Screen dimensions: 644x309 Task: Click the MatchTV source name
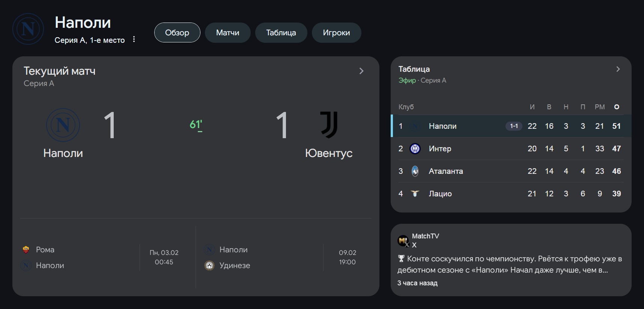click(426, 236)
